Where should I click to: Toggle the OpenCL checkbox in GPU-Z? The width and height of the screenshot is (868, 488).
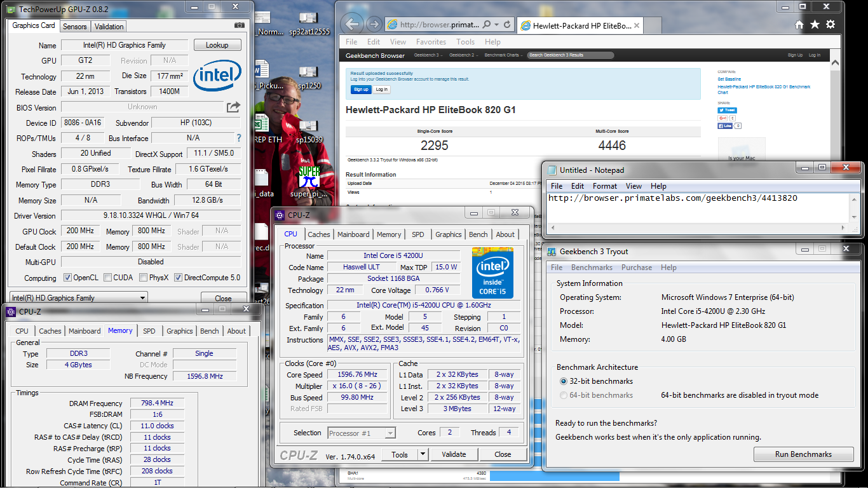click(68, 278)
